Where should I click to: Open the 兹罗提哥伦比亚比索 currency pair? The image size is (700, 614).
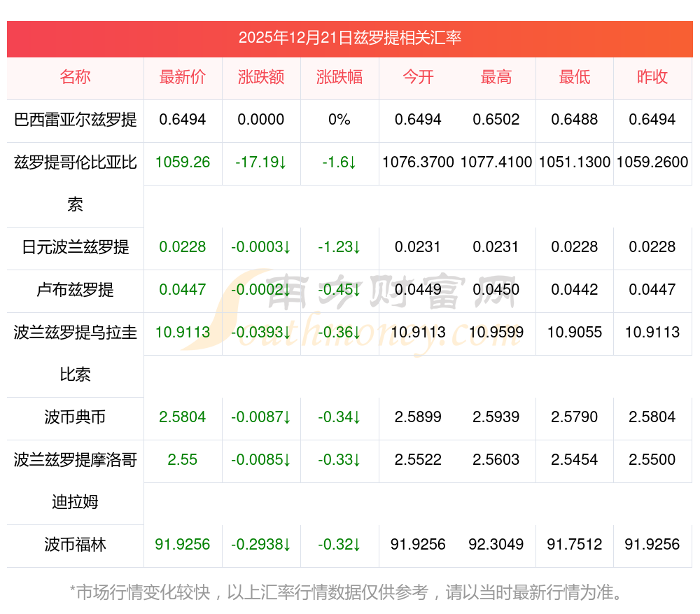pyautogui.click(x=75, y=163)
